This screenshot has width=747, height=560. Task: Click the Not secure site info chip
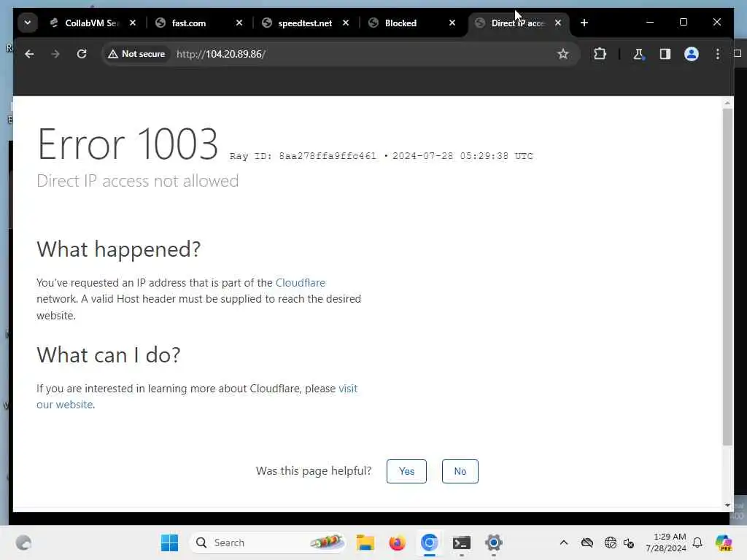coord(136,54)
